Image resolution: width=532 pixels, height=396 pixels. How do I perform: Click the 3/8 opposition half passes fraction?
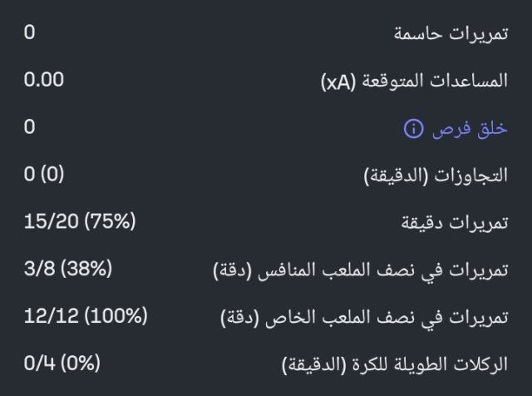(x=37, y=271)
